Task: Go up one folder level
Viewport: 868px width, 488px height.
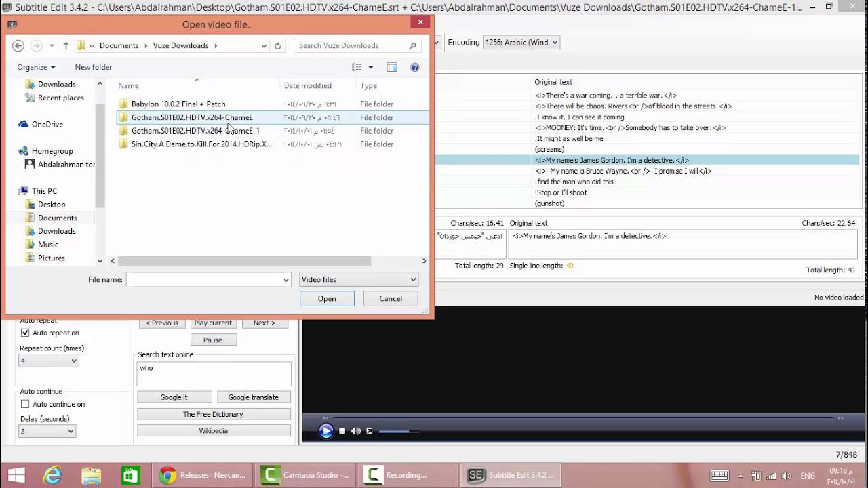Action: pos(66,45)
